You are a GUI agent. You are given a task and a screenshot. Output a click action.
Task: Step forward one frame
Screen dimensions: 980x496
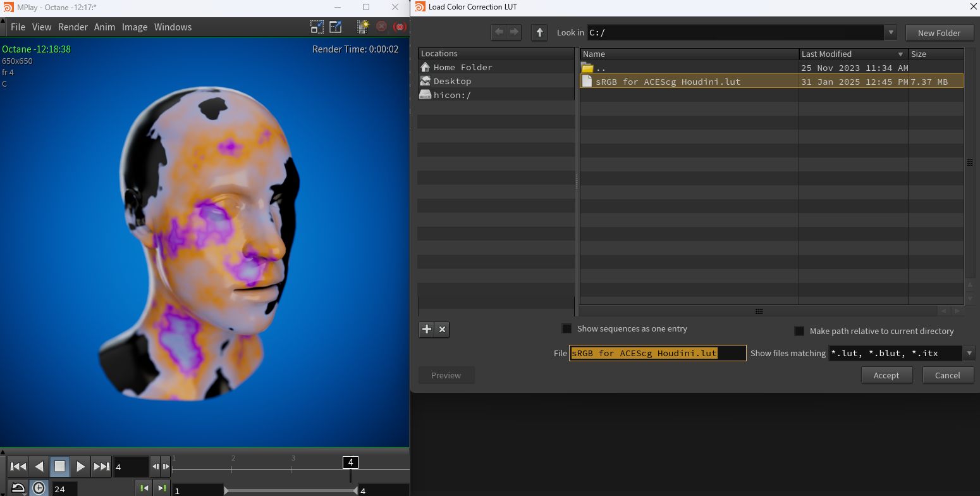(x=166, y=467)
